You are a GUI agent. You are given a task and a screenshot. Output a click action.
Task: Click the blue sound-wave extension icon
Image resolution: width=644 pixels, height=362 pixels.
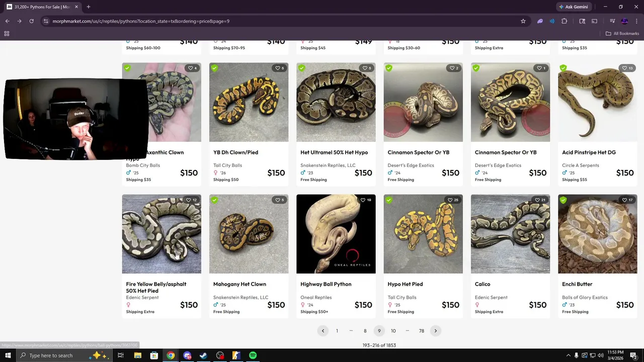pyautogui.click(x=552, y=21)
